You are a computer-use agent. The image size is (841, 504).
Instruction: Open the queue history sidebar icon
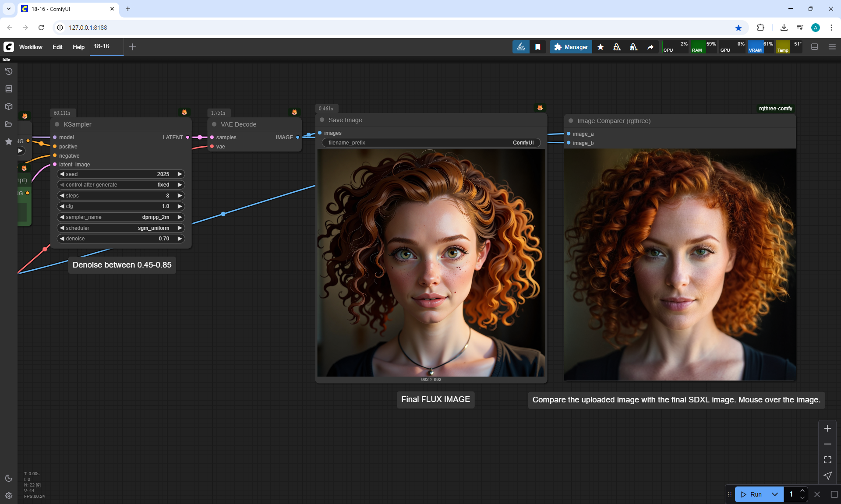pyautogui.click(x=8, y=71)
